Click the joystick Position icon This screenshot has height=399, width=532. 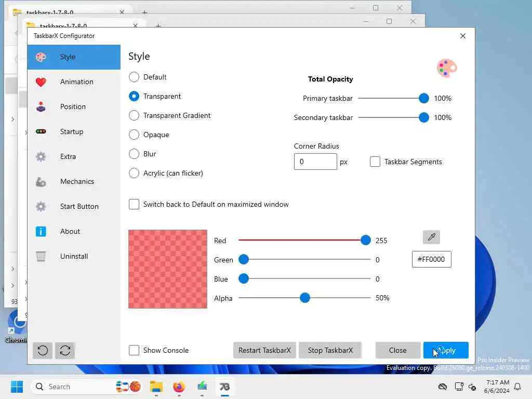[41, 107]
